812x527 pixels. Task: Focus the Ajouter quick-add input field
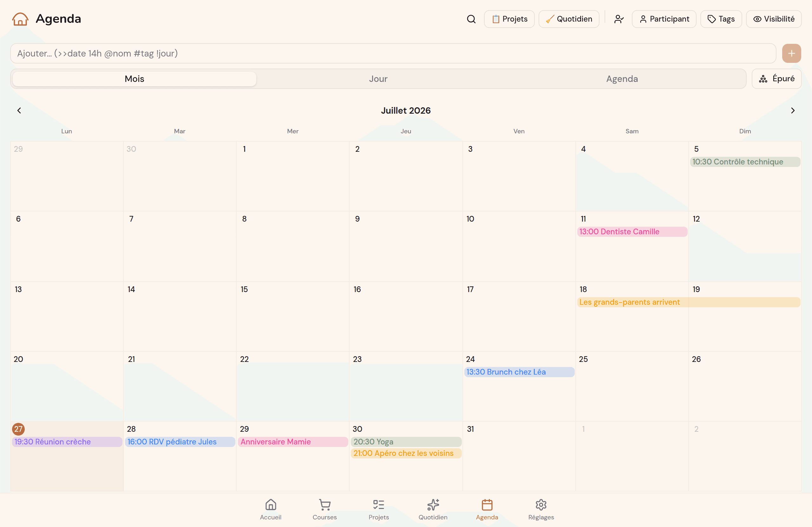[x=393, y=53]
